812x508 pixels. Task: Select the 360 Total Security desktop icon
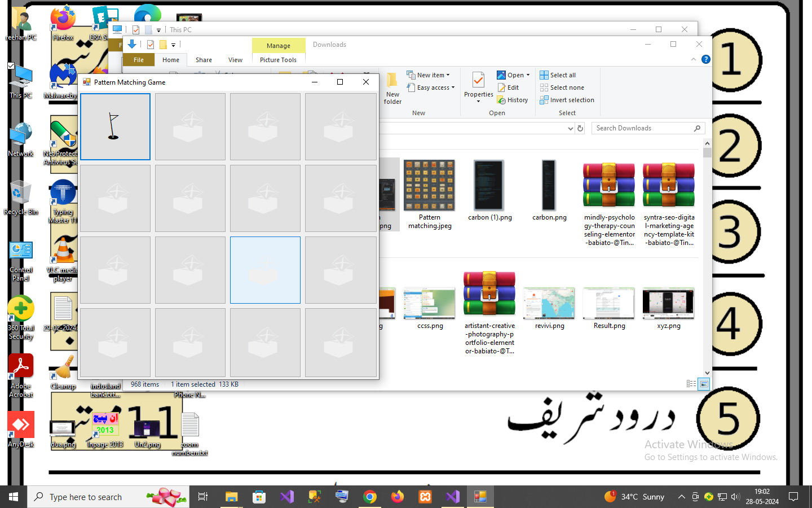click(x=21, y=318)
